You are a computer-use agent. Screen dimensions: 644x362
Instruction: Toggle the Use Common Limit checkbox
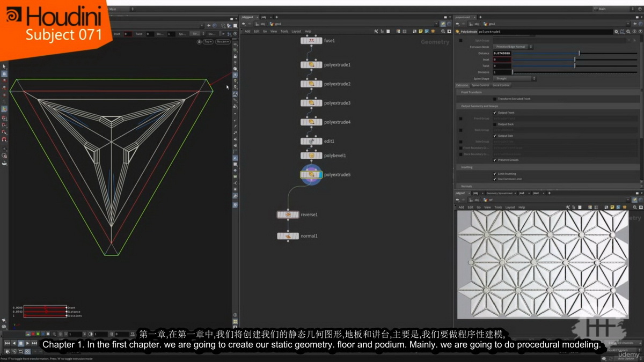pos(495,179)
